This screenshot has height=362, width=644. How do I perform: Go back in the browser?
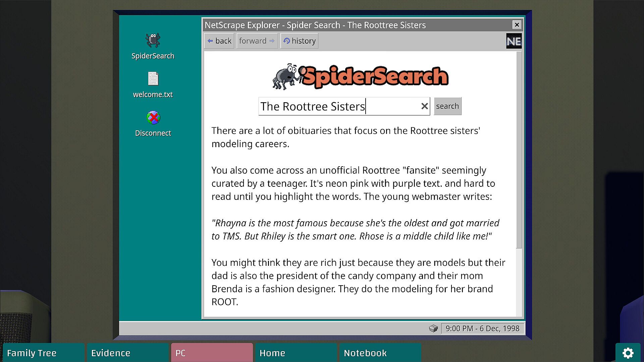tap(219, 41)
